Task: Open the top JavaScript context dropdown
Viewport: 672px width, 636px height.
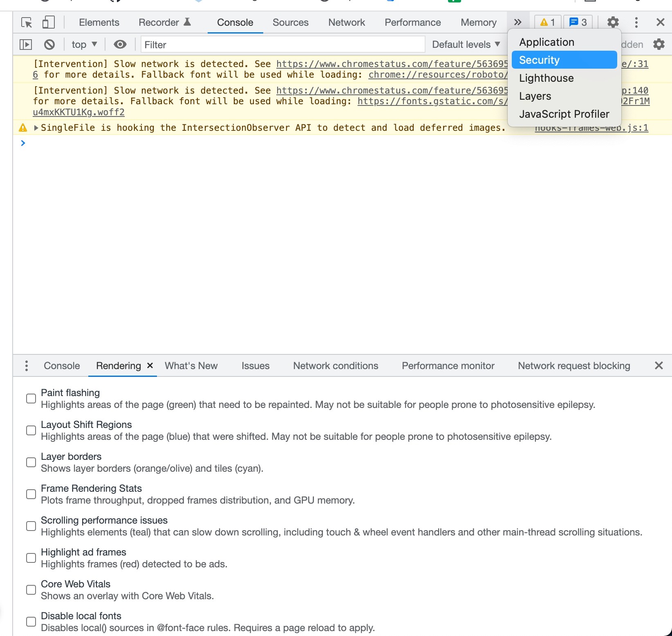Action: click(x=84, y=44)
